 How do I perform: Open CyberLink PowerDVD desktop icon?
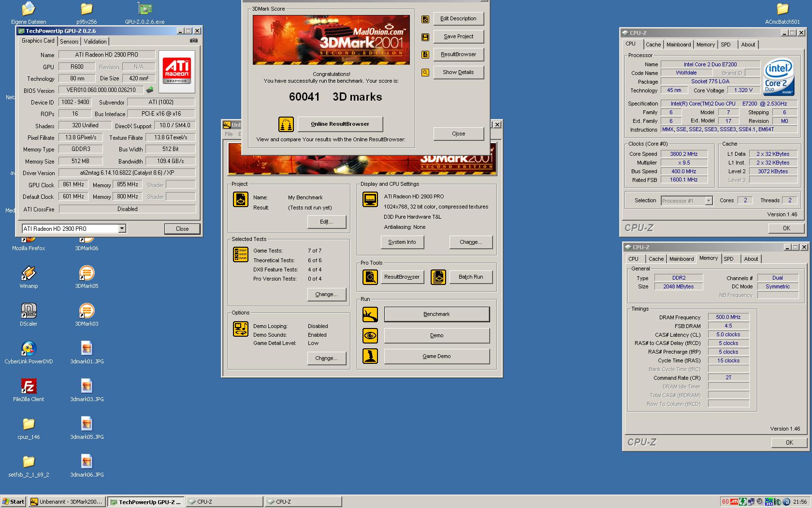(29, 352)
